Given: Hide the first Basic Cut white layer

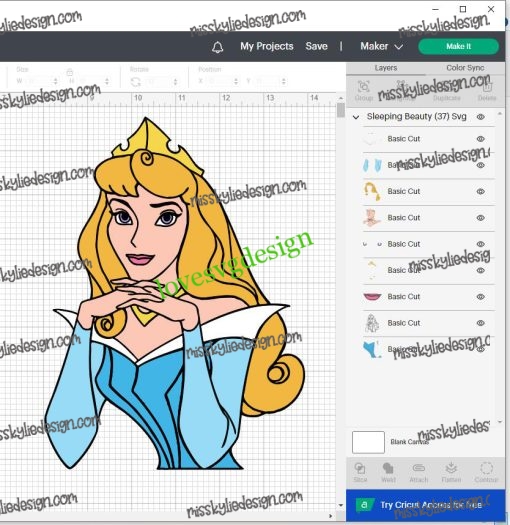Looking at the screenshot, I should pyautogui.click(x=481, y=139).
